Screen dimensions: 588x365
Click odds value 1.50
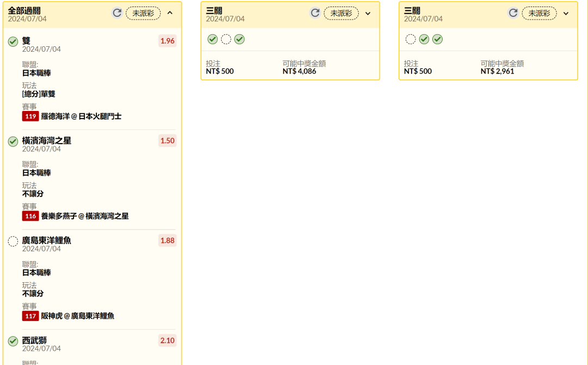167,140
